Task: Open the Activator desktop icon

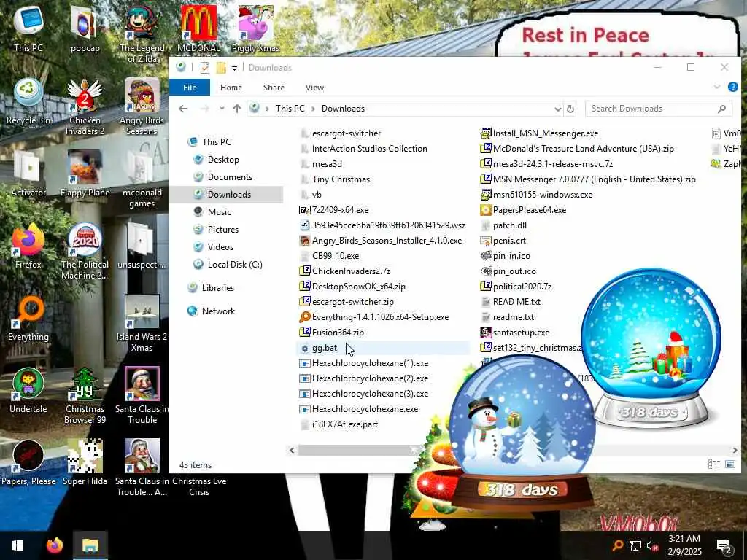Action: tap(28, 174)
